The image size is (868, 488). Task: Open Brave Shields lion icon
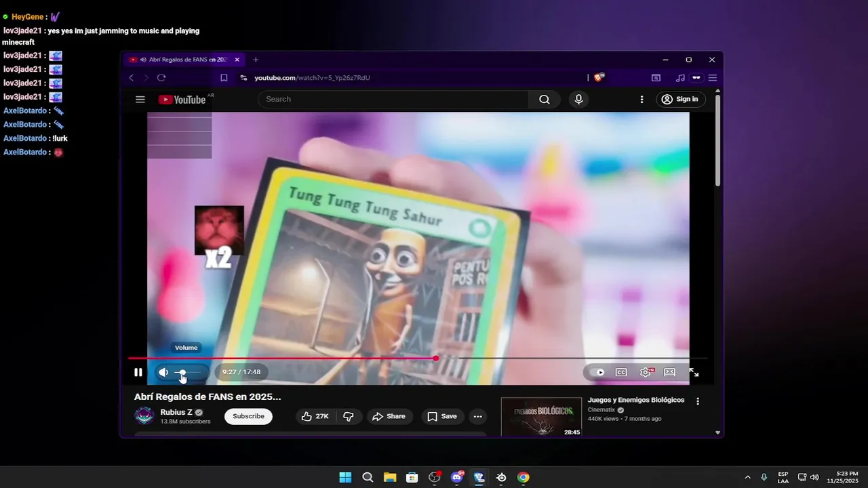tap(599, 78)
